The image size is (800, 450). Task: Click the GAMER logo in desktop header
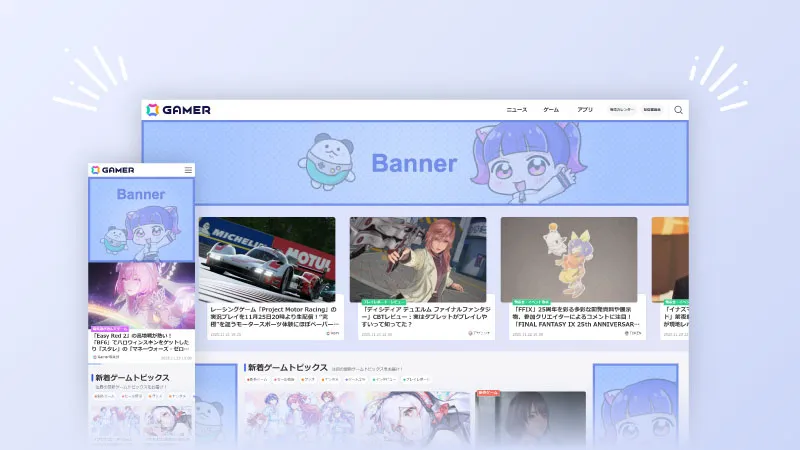point(179,110)
